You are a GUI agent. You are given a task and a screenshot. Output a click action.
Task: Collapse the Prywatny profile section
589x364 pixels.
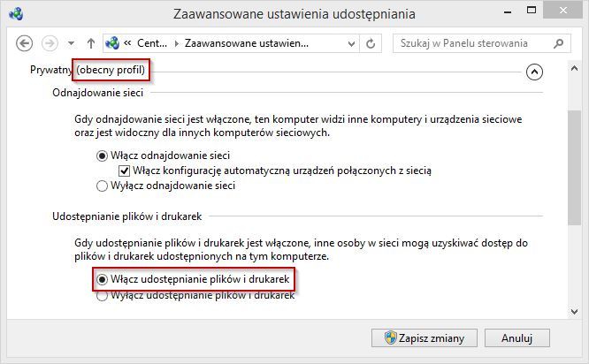[x=534, y=72]
